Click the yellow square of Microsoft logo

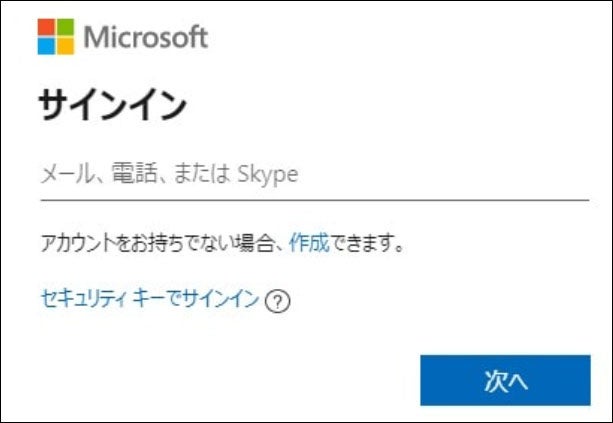point(65,45)
